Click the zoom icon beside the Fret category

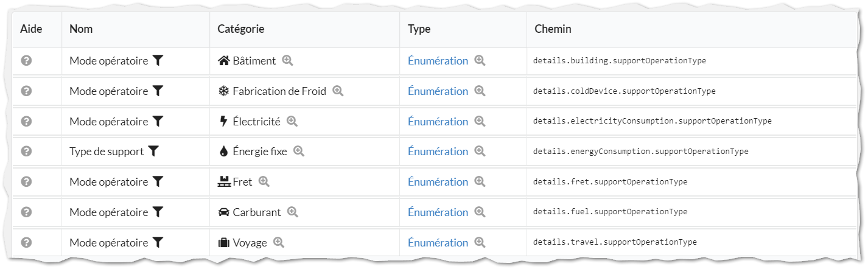(x=264, y=181)
